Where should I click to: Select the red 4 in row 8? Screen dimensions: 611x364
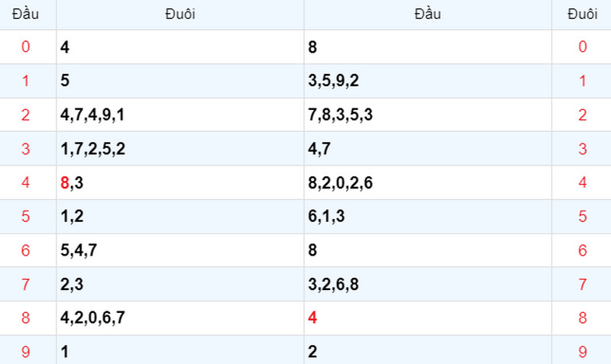click(312, 317)
